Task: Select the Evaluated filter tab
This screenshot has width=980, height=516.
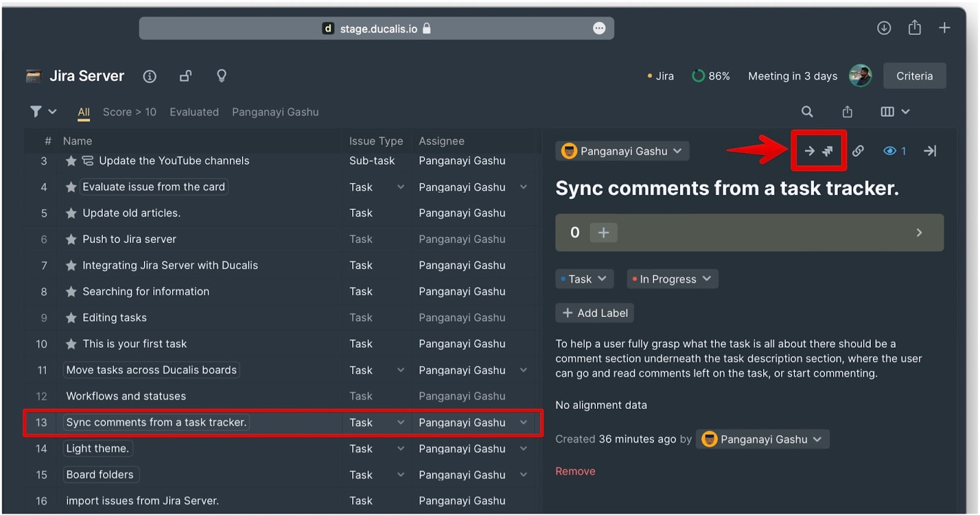Action: (x=194, y=112)
